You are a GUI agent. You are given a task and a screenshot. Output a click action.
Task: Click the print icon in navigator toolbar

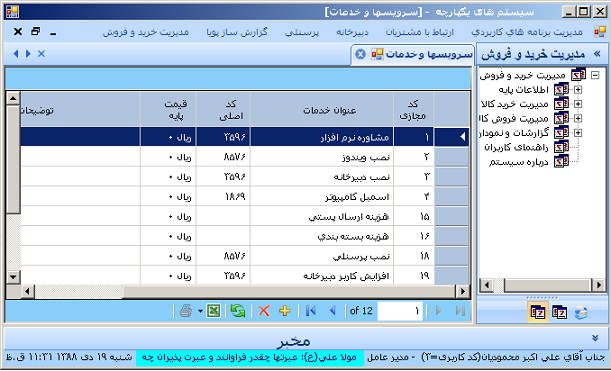(x=186, y=311)
